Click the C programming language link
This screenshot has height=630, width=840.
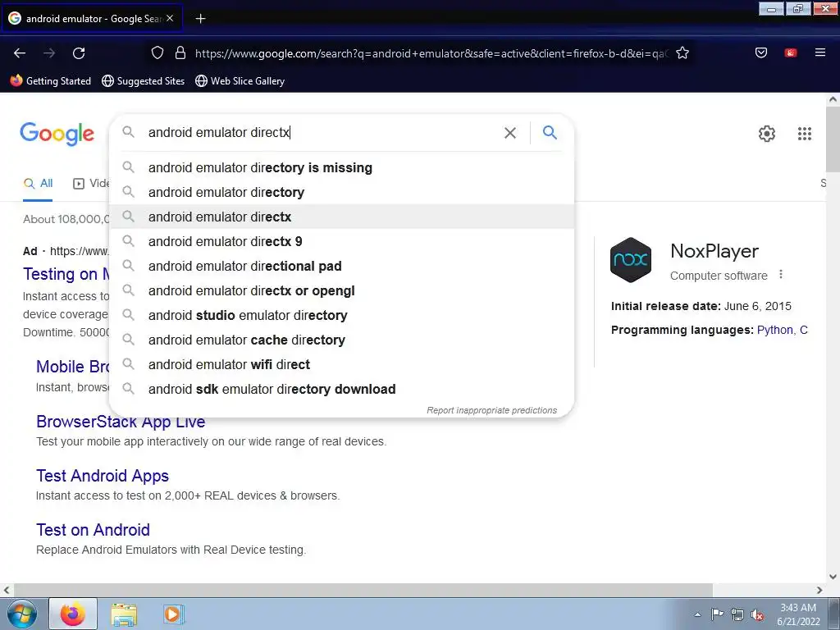tap(804, 330)
